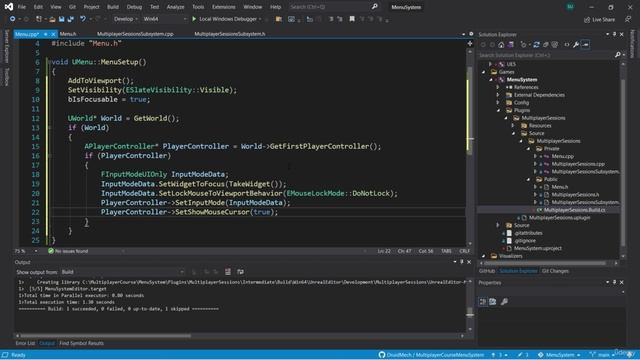Switch to Git Changes tab

click(555, 271)
